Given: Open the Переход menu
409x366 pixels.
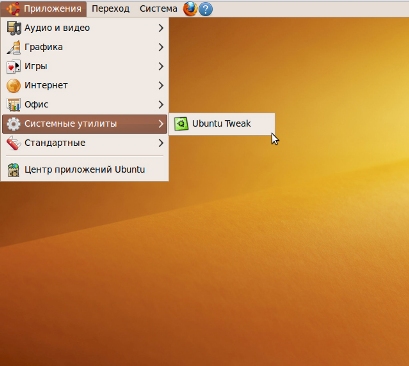Looking at the screenshot, I should pos(111,9).
